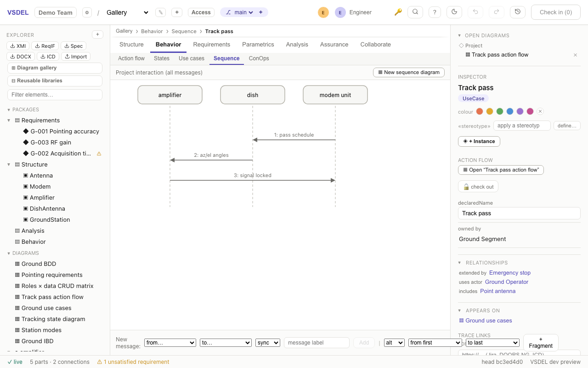Open the Action flow sub-tab

pyautogui.click(x=131, y=58)
